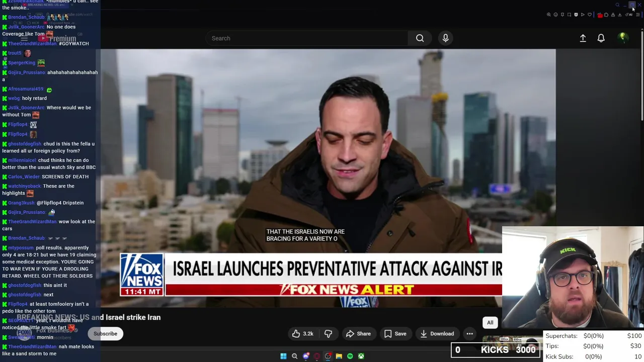This screenshot has height=362, width=644.
Task: Click video title 'BREAKING NEWS: US and Israel strike Iran'
Action: pos(89,317)
